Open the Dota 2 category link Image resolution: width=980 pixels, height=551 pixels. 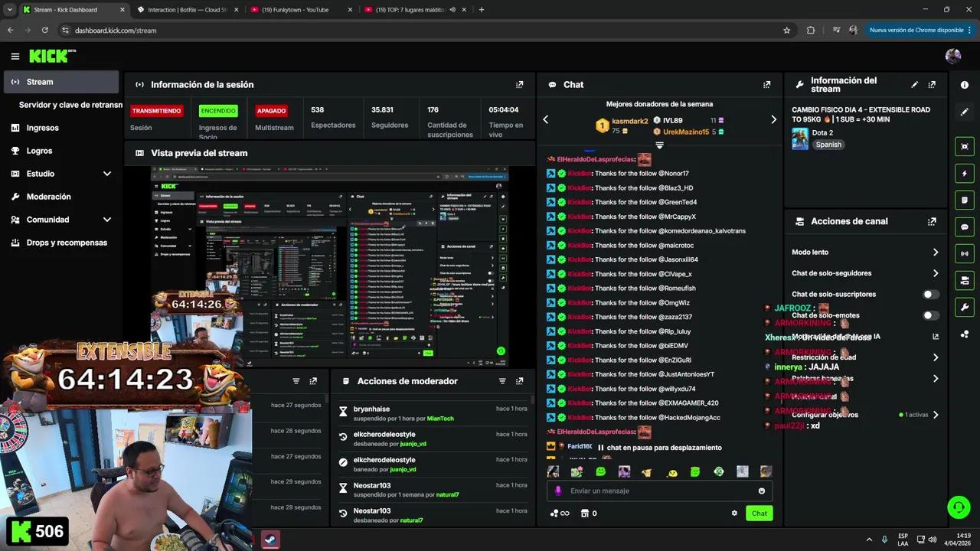(822, 132)
